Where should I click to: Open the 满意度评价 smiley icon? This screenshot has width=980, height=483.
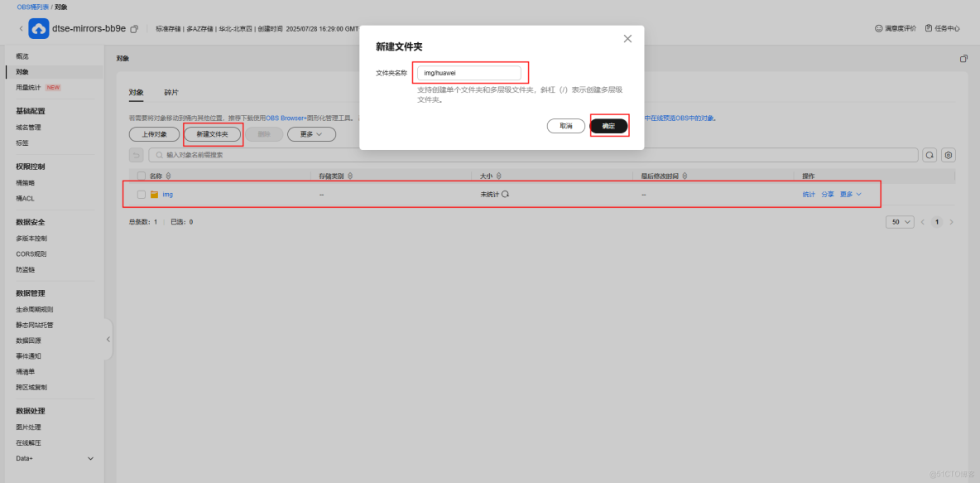click(x=879, y=27)
